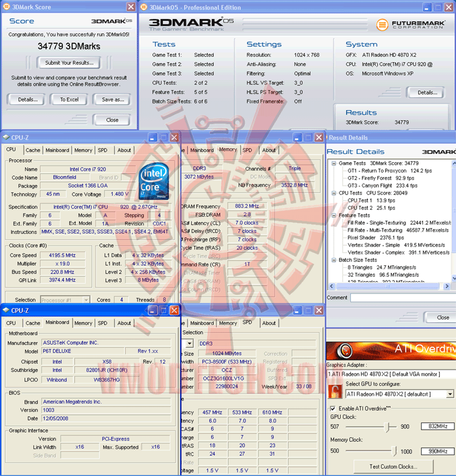Viewport: 456px width, 476px height.
Task: Open the SPD tab in the CPU-Z Memory window
Action: 247,150
